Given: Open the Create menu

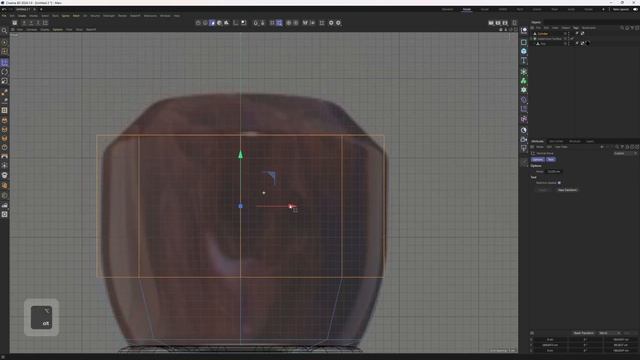Looking at the screenshot, I should (x=22, y=16).
